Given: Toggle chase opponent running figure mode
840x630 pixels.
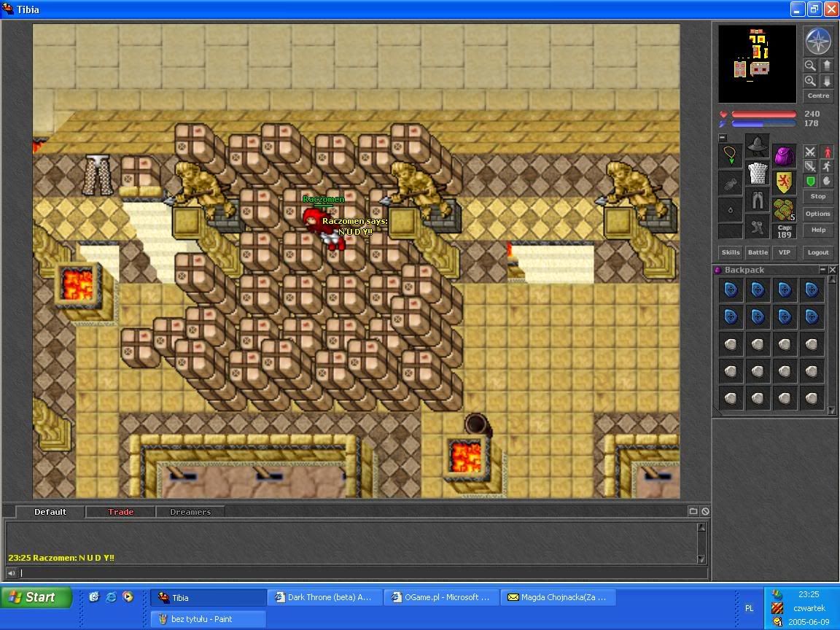Looking at the screenshot, I should (827, 166).
